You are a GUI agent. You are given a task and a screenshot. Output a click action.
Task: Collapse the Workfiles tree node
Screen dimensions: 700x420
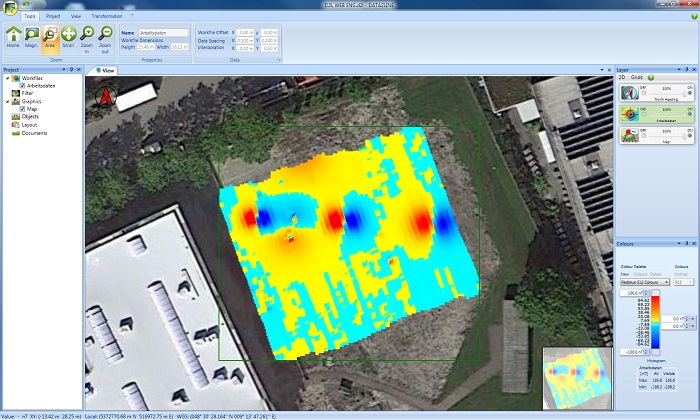coord(6,78)
